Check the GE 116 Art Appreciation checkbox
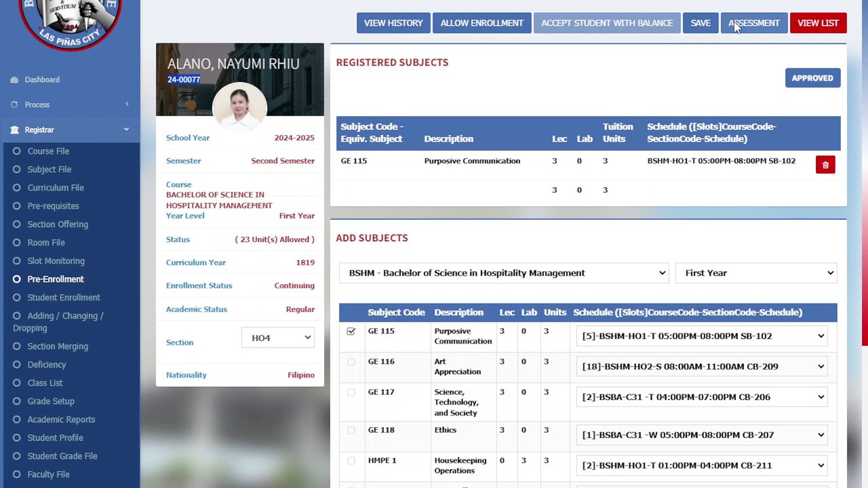The image size is (868, 488). (351, 362)
